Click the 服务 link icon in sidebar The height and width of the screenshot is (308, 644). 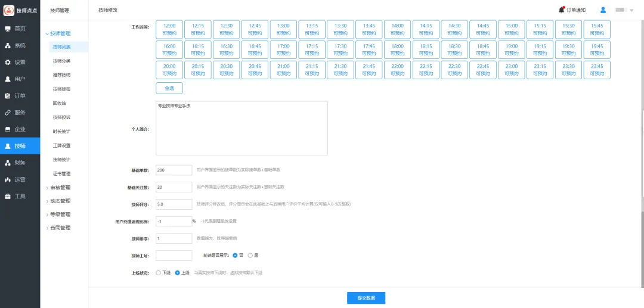tap(8, 112)
